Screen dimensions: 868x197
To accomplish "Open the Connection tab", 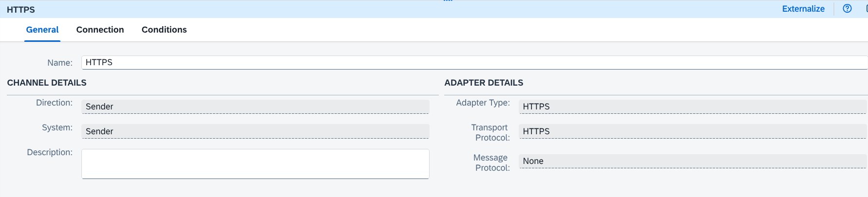I will tap(100, 30).
